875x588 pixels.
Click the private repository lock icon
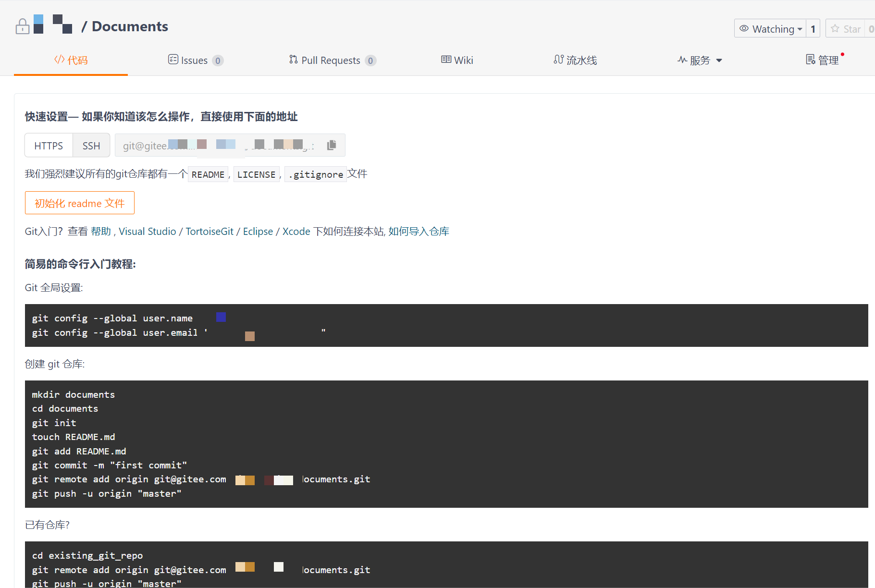[22, 26]
